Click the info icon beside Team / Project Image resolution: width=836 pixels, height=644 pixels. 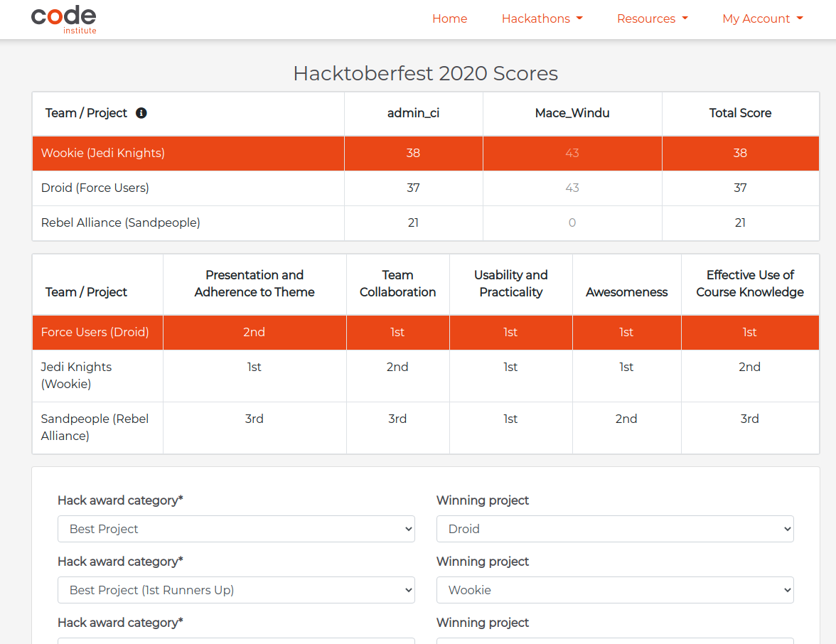141,113
